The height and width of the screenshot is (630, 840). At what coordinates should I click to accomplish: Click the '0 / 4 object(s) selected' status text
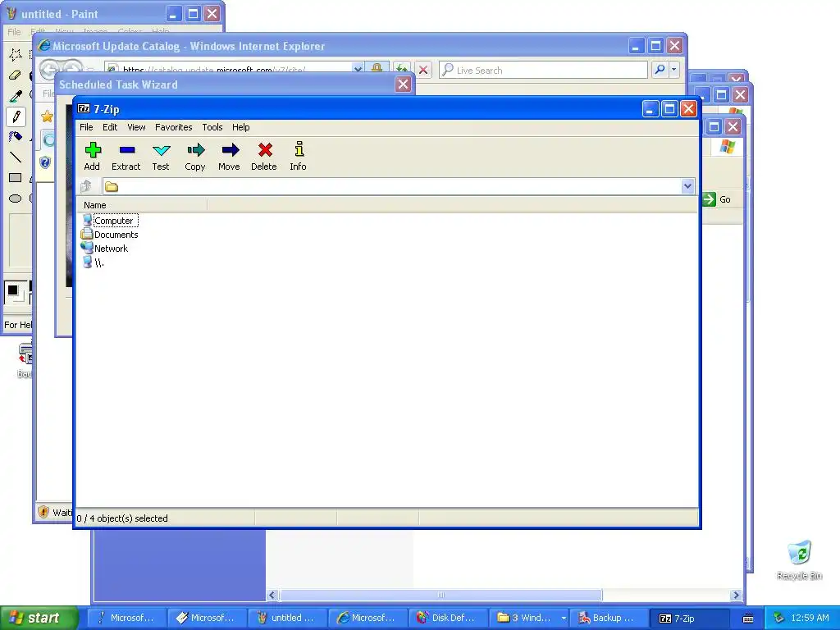click(122, 518)
